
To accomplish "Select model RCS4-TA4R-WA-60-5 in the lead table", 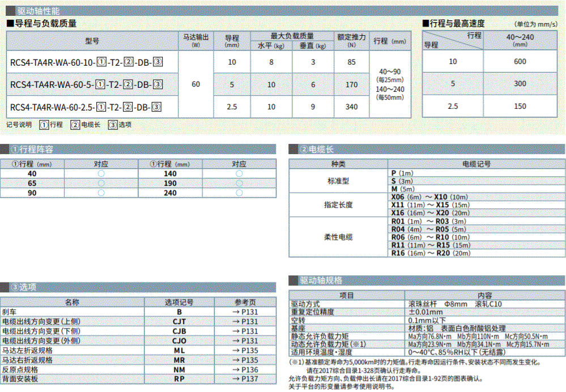I will (87, 85).
